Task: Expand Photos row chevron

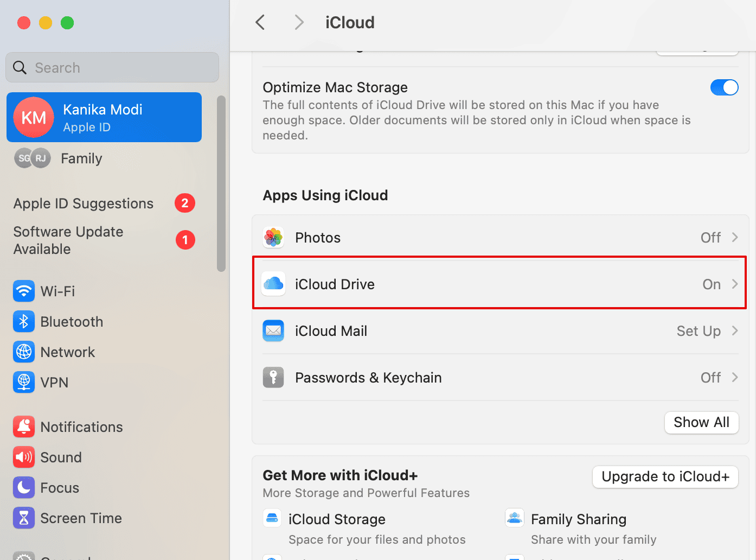Action: coord(735,238)
